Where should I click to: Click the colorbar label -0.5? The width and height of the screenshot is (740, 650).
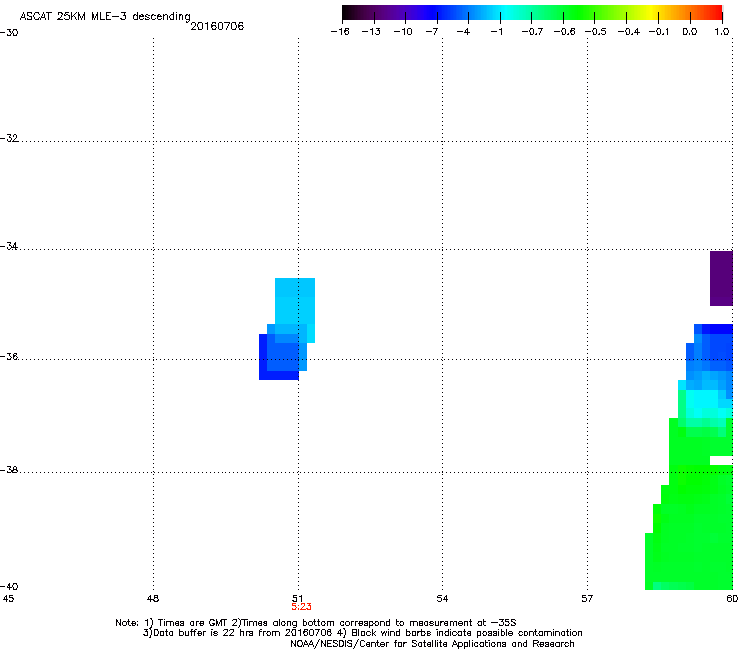tap(596, 32)
